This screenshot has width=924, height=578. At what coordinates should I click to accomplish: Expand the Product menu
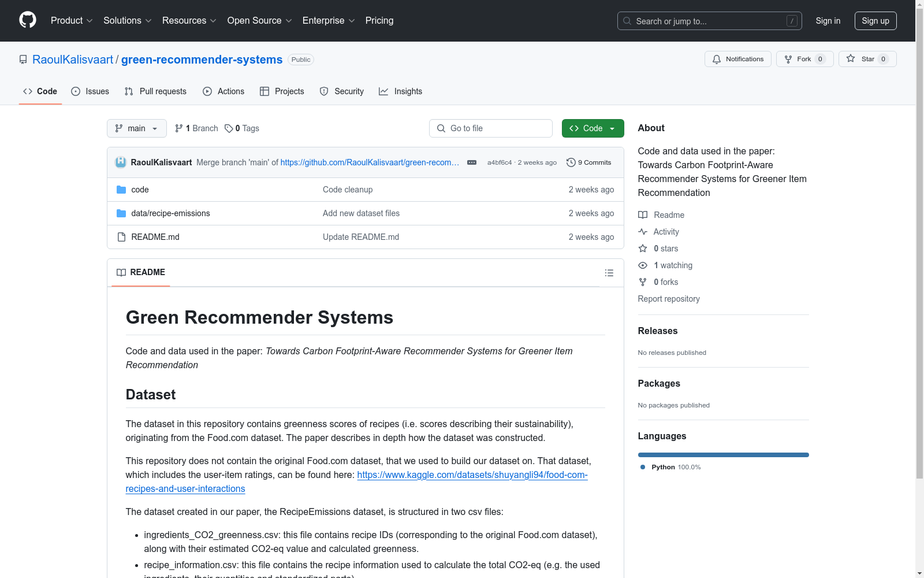pos(72,21)
